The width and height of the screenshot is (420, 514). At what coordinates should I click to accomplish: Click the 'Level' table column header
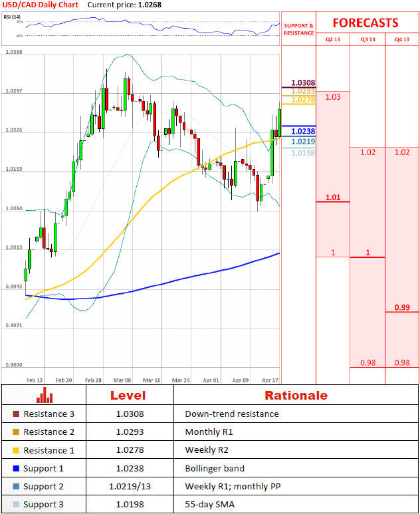(x=128, y=396)
